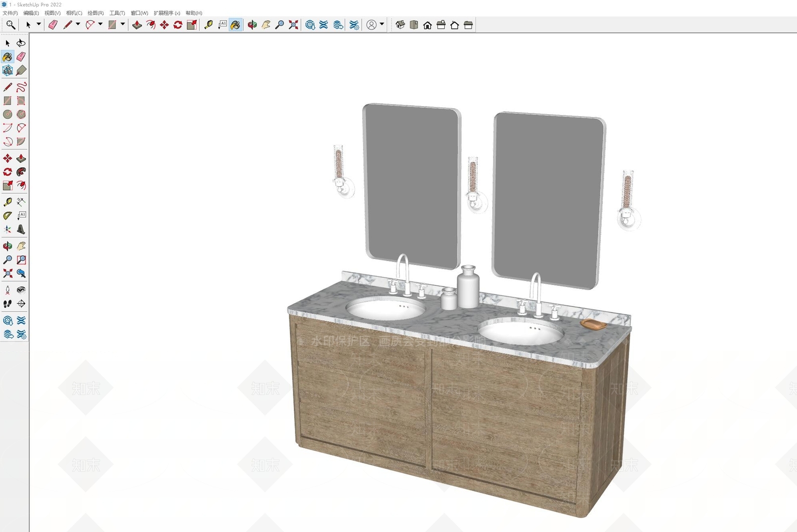
Task: Open the 相机(C) menu
Action: coord(74,13)
